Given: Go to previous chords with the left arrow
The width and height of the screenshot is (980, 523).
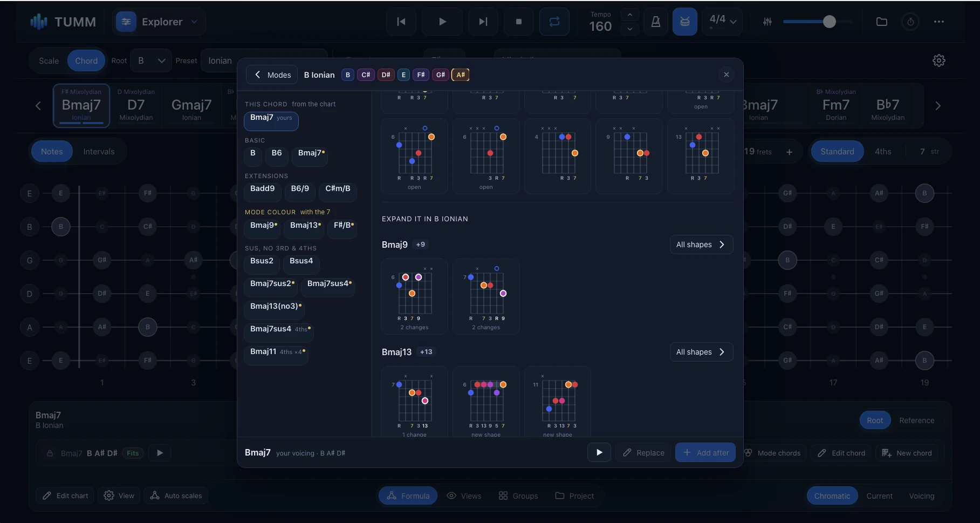Looking at the screenshot, I should point(38,106).
